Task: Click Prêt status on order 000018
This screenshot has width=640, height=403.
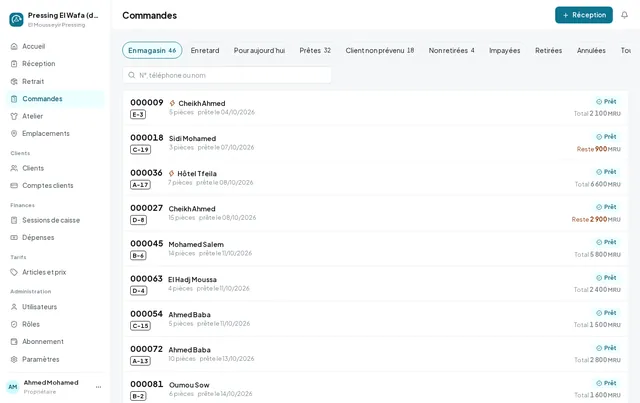Action: pyautogui.click(x=606, y=137)
